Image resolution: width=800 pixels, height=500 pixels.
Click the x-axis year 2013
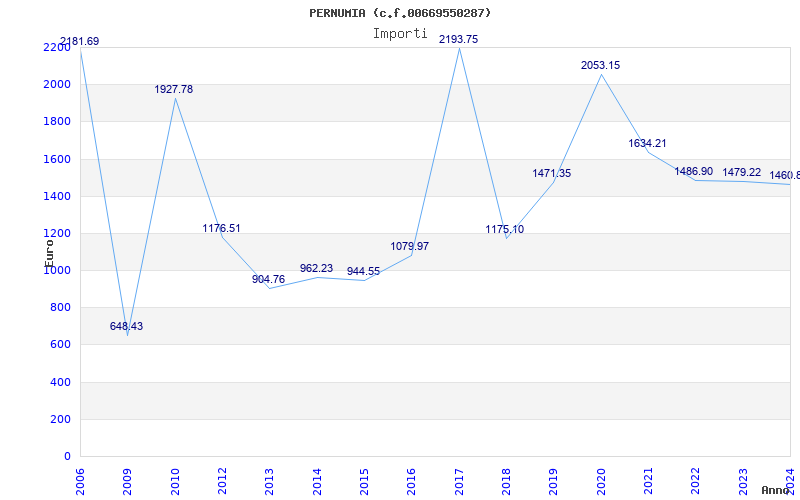[x=269, y=482]
